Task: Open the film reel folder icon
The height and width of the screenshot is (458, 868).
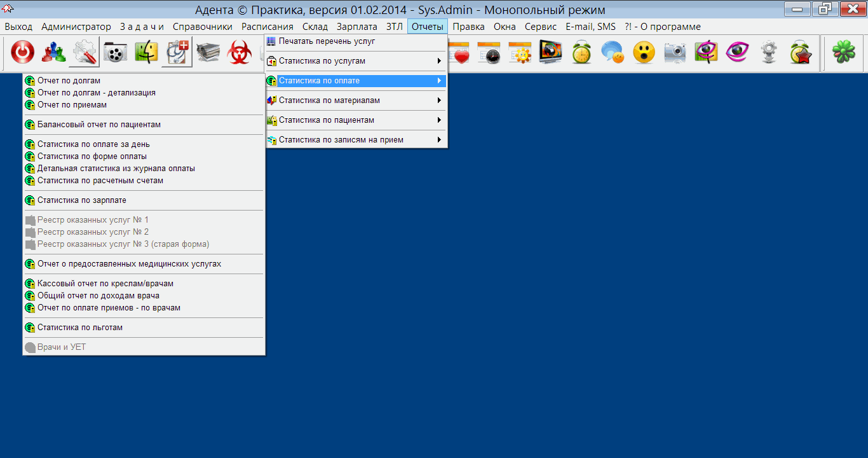Action: 115,52
